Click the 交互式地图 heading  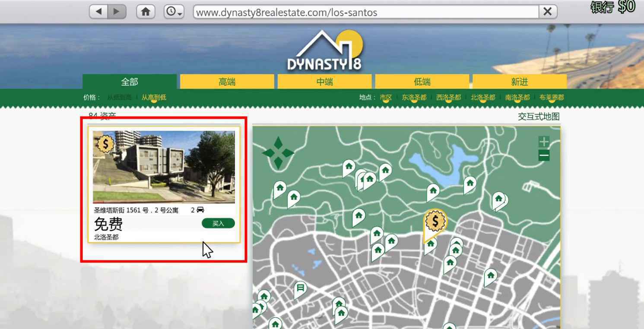point(539,117)
